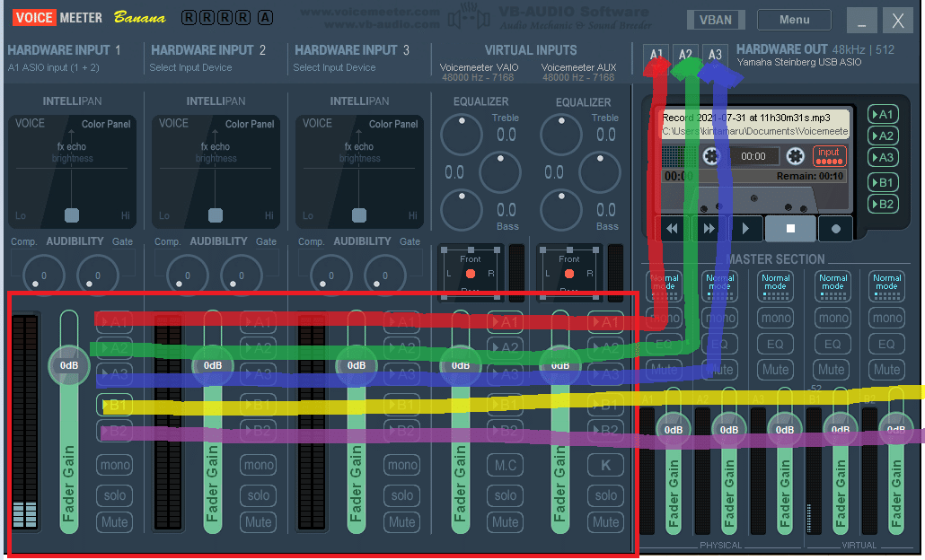Start recording with the cassette record button
Screen dimensions: 925x560
point(835,229)
